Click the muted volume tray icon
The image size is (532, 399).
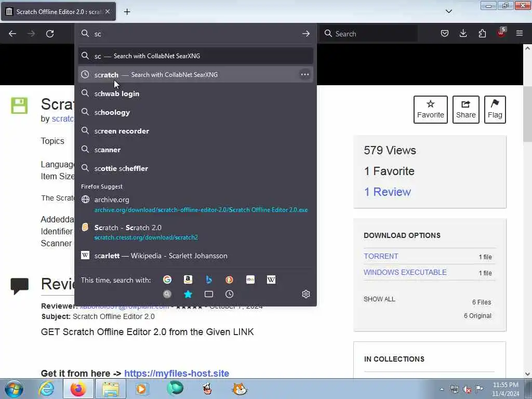tap(467, 389)
